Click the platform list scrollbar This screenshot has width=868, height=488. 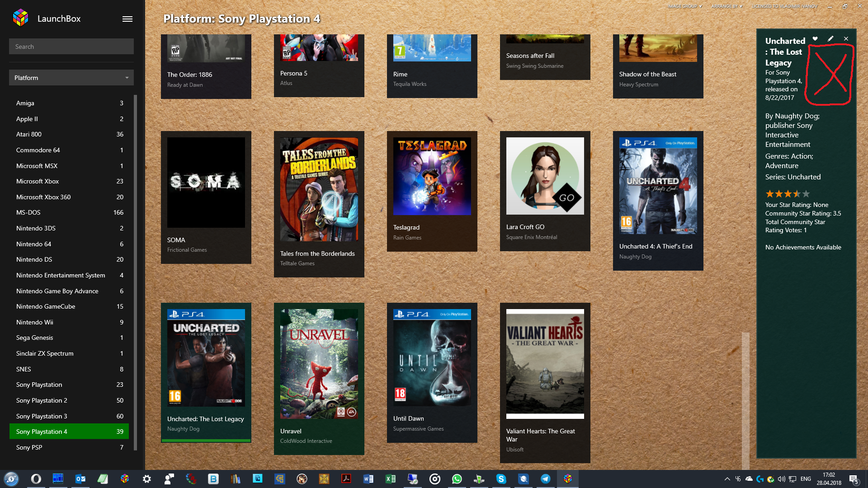tap(135, 272)
